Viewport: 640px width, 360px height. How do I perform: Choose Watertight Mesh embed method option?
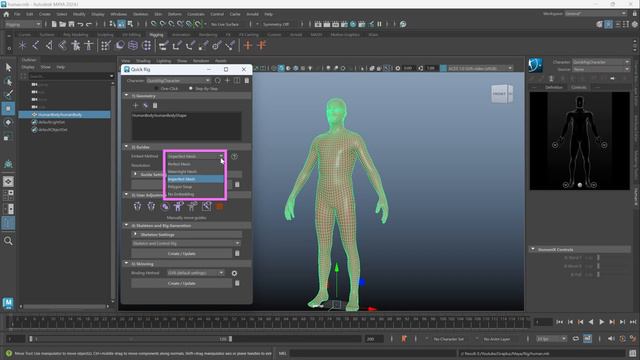click(x=196, y=172)
